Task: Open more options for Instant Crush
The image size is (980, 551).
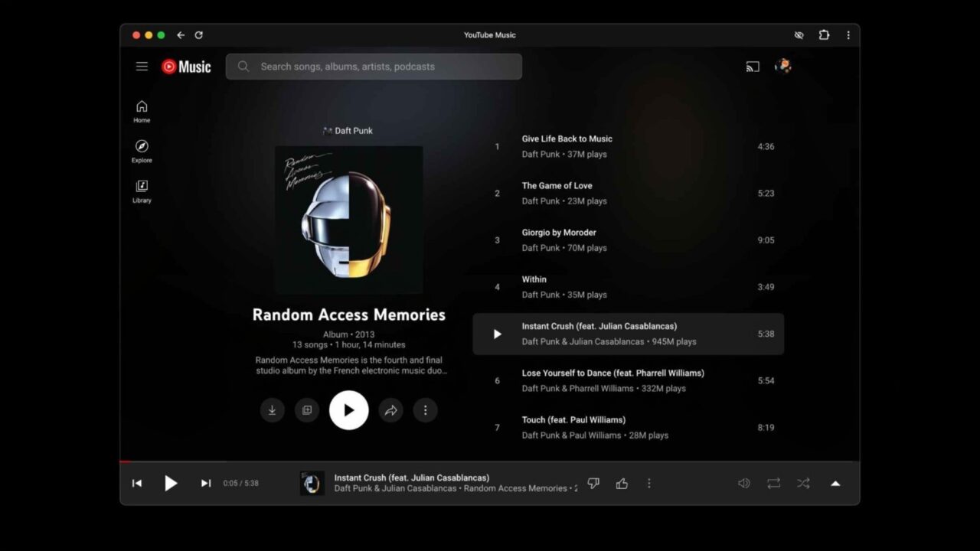Action: pyautogui.click(x=648, y=483)
